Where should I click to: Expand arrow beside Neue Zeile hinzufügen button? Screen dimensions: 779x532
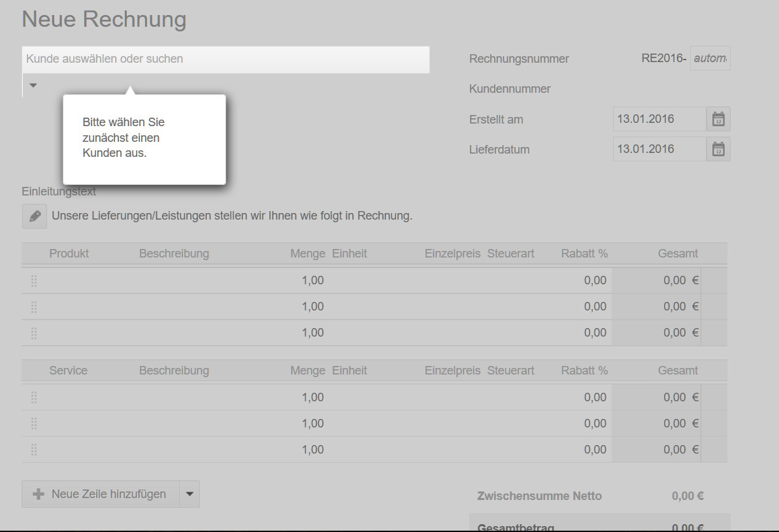click(x=189, y=493)
